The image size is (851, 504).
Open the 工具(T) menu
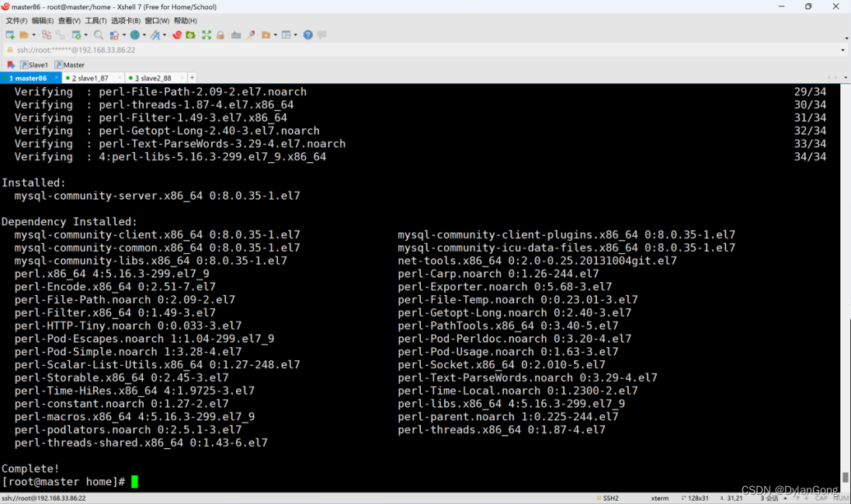pos(96,21)
